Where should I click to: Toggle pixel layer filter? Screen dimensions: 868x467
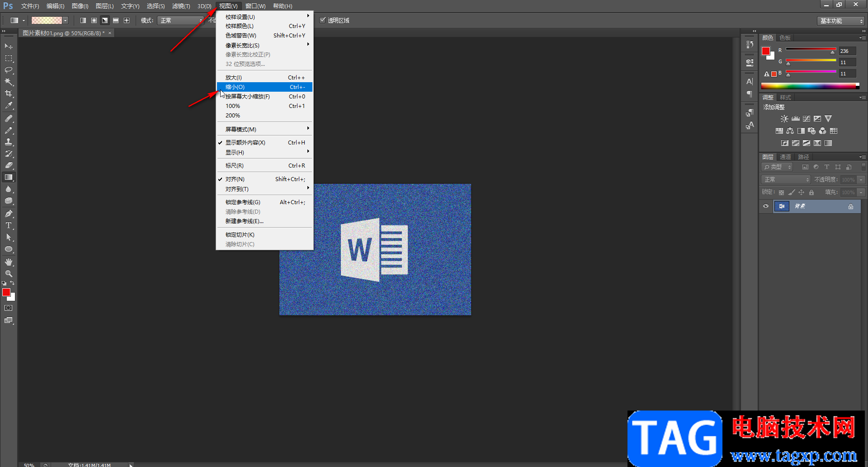805,167
